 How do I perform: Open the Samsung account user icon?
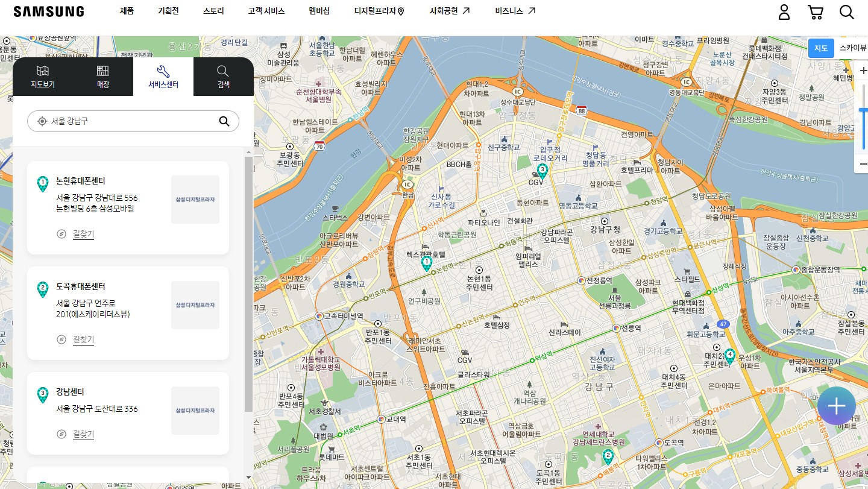pos(784,12)
